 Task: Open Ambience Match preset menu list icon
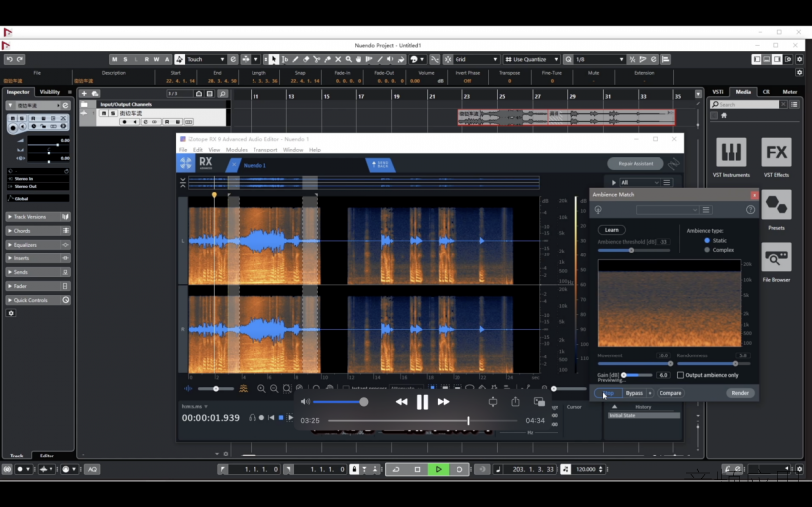(x=706, y=210)
